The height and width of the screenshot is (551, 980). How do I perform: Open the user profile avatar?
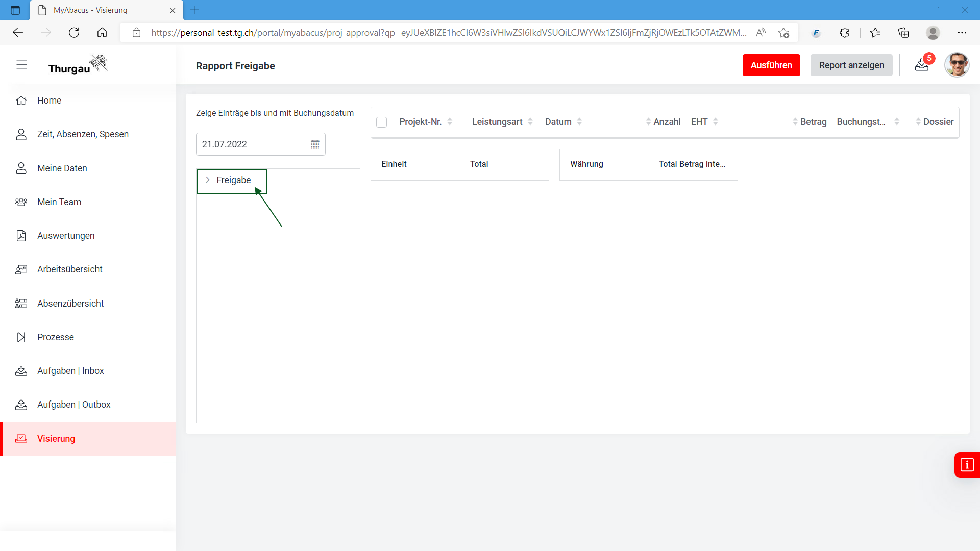pyautogui.click(x=957, y=65)
